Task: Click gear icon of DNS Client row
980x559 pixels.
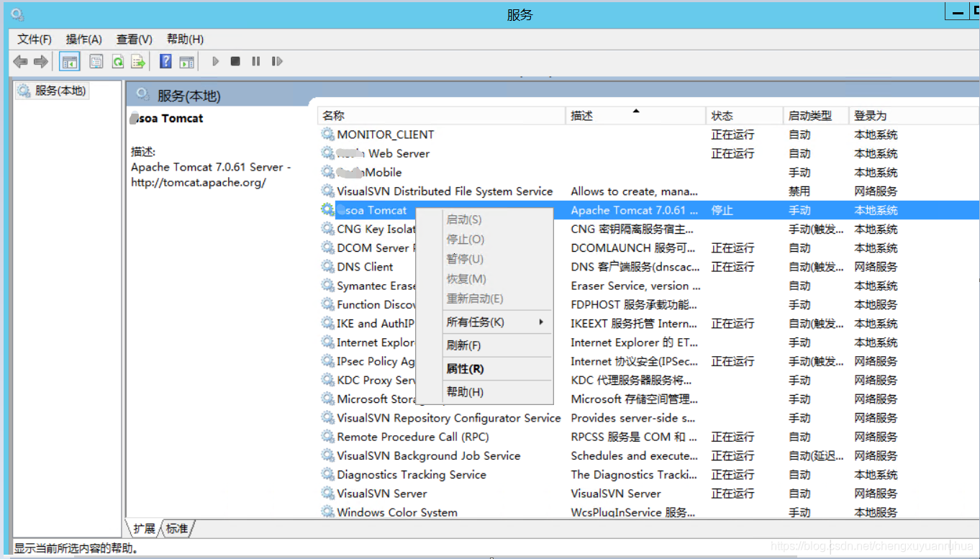Action: (x=328, y=267)
